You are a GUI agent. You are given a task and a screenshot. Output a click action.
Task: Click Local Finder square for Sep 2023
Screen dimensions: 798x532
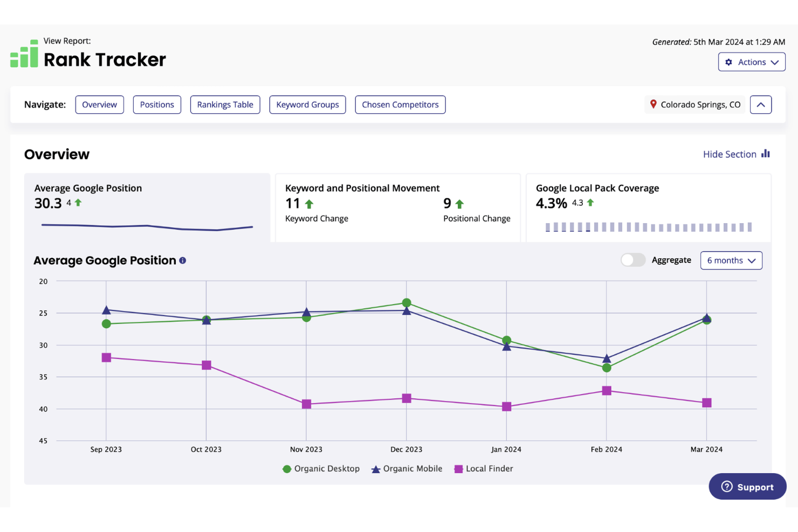pos(106,357)
